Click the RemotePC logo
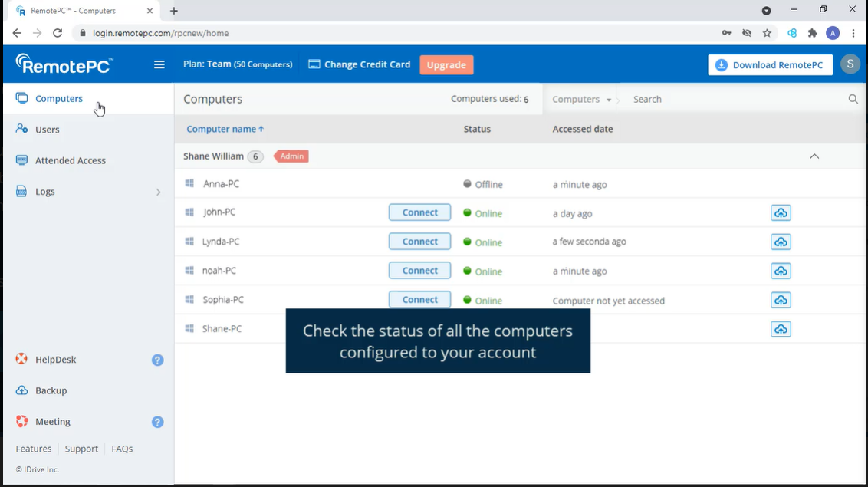Image resolution: width=868 pixels, height=487 pixels. click(x=64, y=64)
